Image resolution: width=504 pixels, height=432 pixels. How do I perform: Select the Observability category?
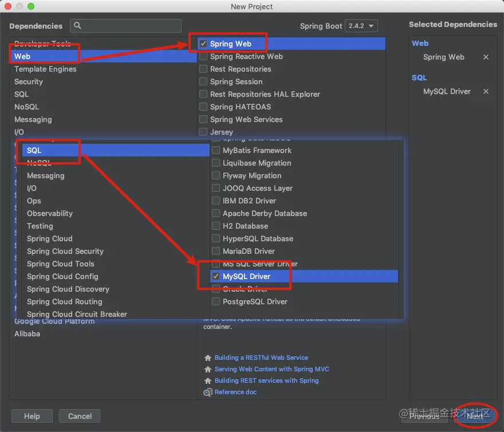(50, 213)
